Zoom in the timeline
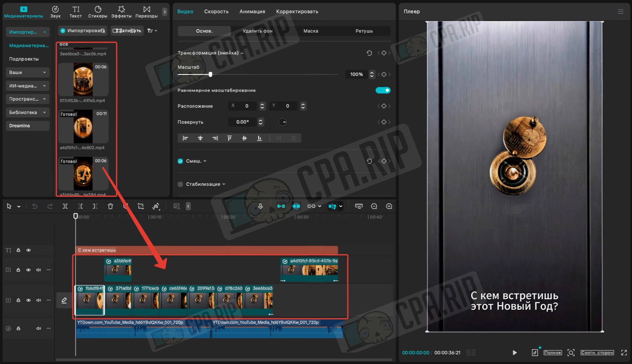The image size is (632, 364). point(389,206)
